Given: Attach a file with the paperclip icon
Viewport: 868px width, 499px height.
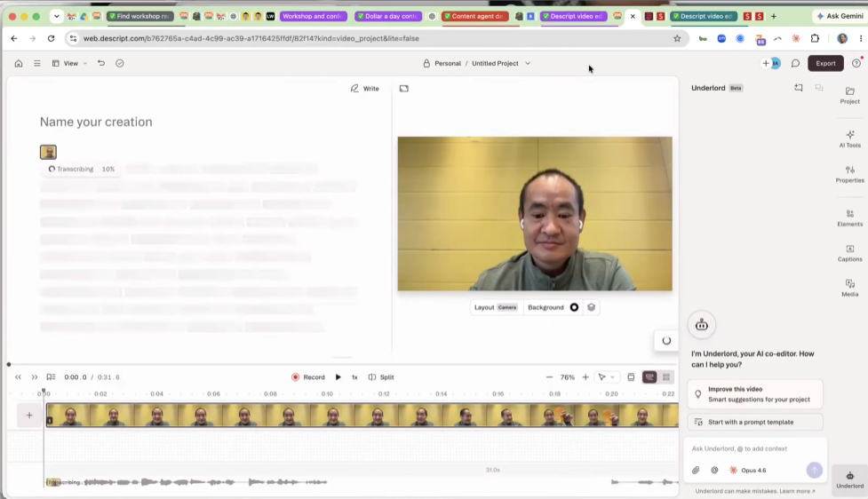Looking at the screenshot, I should tap(696, 471).
